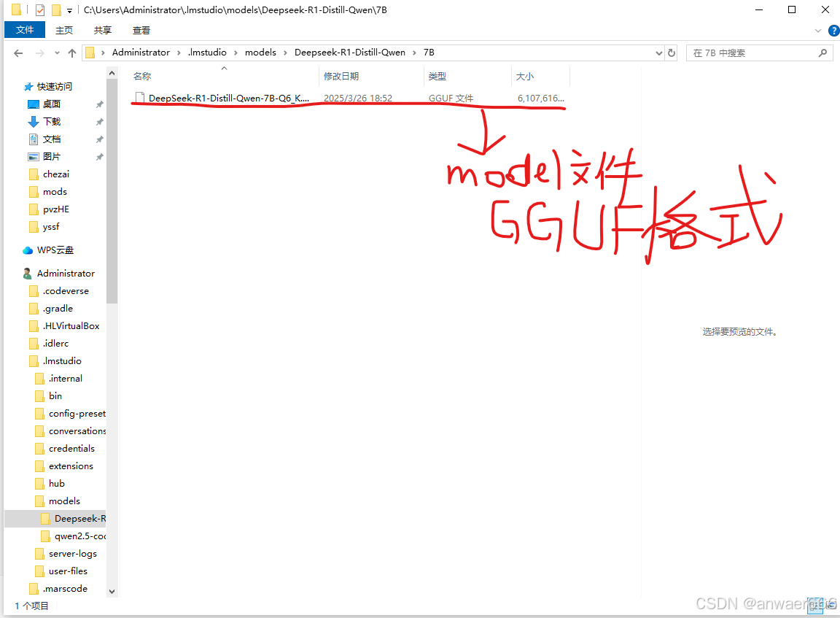
Task: Select 快速访问 in the navigation pane
Action: pyautogui.click(x=54, y=86)
